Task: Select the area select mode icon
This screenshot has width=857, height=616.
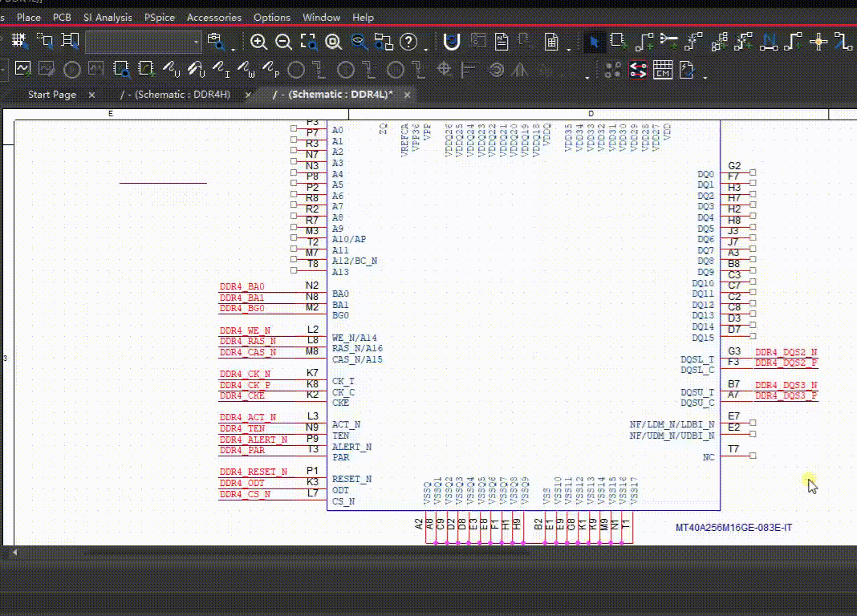Action: pos(44,41)
